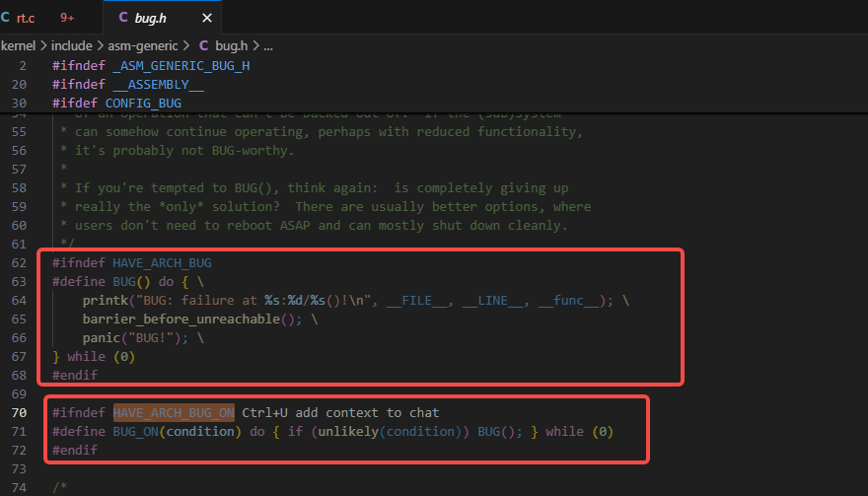This screenshot has width=868, height=496.
Task: Click the HAVE_ARCH_BUG macro on line 62
Action: pos(162,263)
